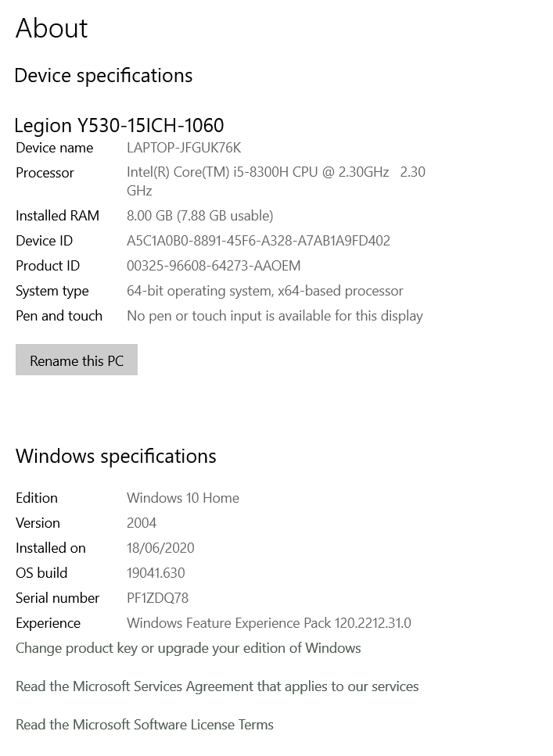The width and height of the screenshot is (553, 756).
Task: Click the OS build number 19041.630
Action: [156, 573]
